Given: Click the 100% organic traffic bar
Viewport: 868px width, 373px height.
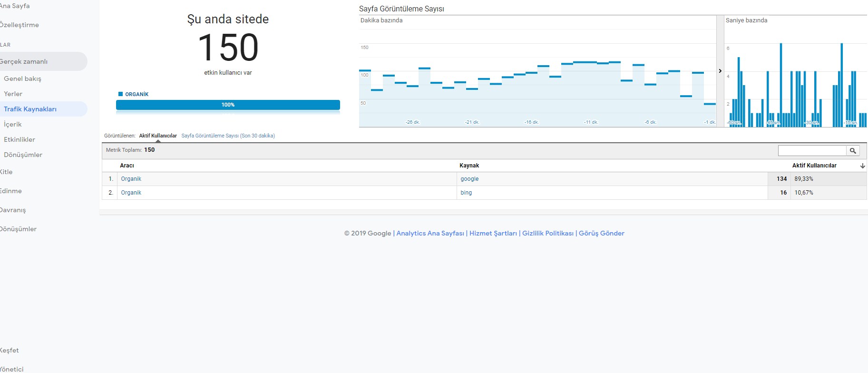Looking at the screenshot, I should coord(228,105).
